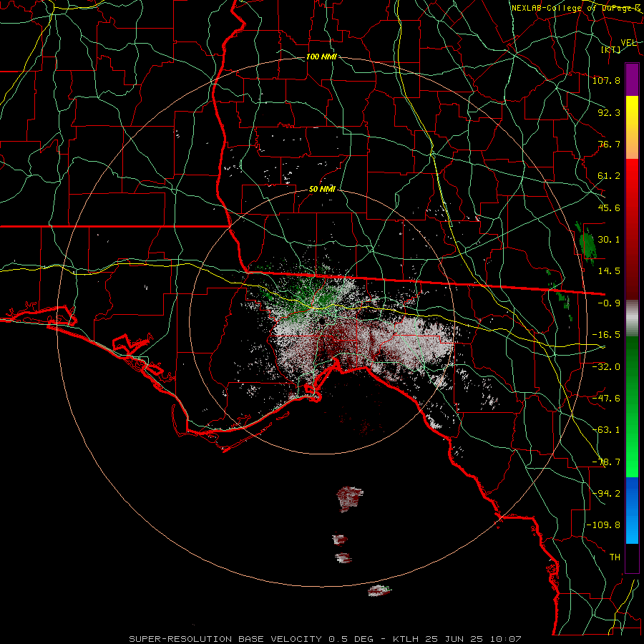
Task: Select the -63.1 scale value
Action: 606,429
